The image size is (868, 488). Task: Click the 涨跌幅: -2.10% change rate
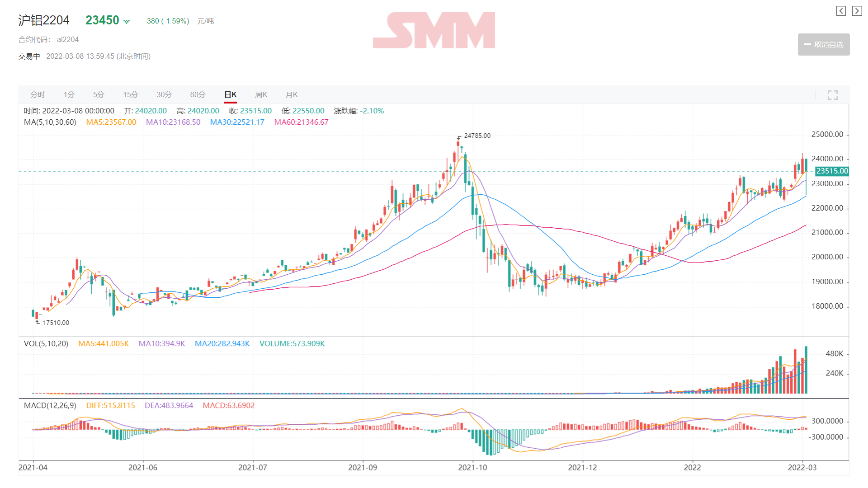(359, 111)
